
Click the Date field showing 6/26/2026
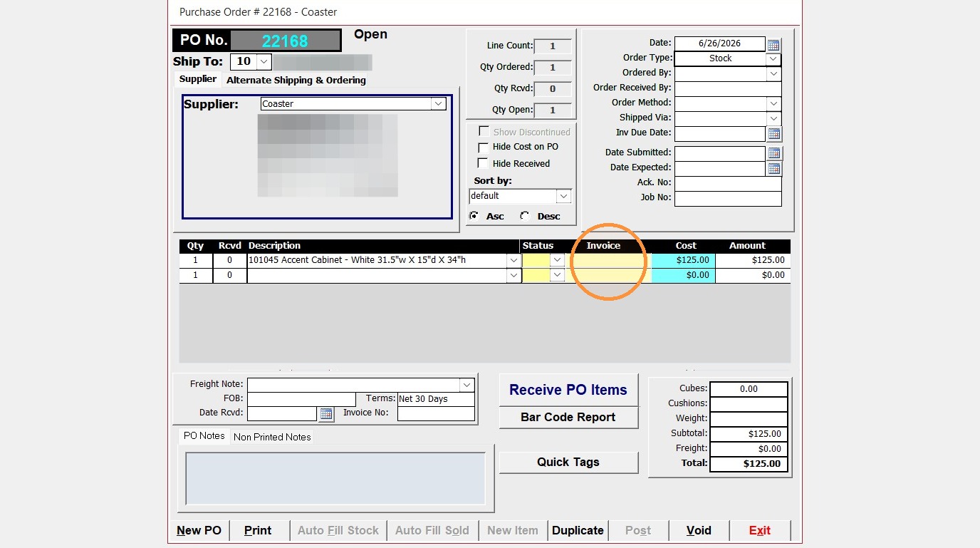(719, 44)
